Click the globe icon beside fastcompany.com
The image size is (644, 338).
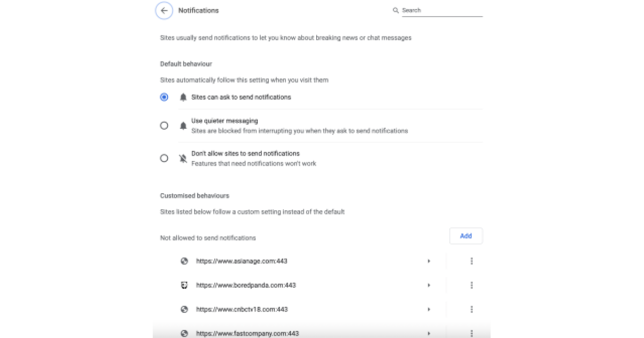tap(184, 333)
